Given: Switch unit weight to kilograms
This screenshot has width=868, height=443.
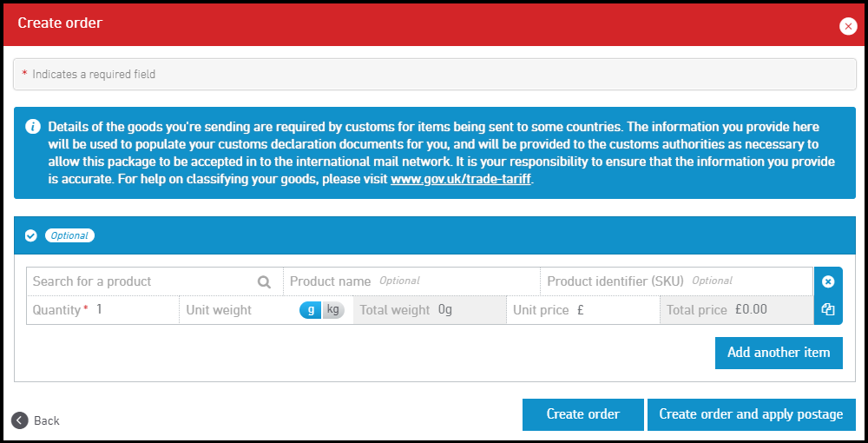Looking at the screenshot, I should (x=333, y=310).
